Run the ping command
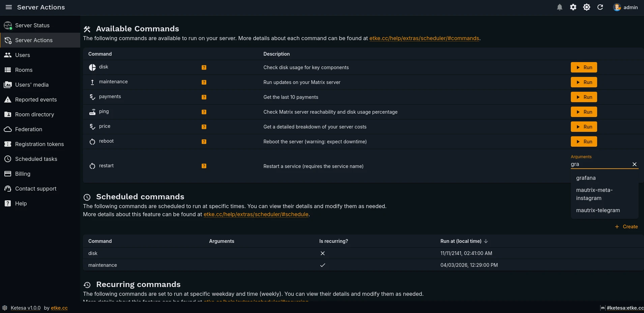Viewport: 644px width, 313px height. coord(584,112)
